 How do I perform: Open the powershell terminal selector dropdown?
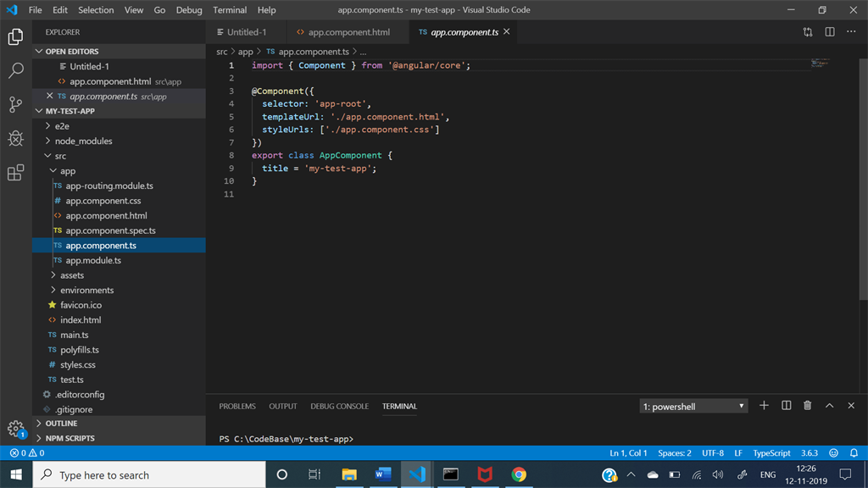pos(693,407)
